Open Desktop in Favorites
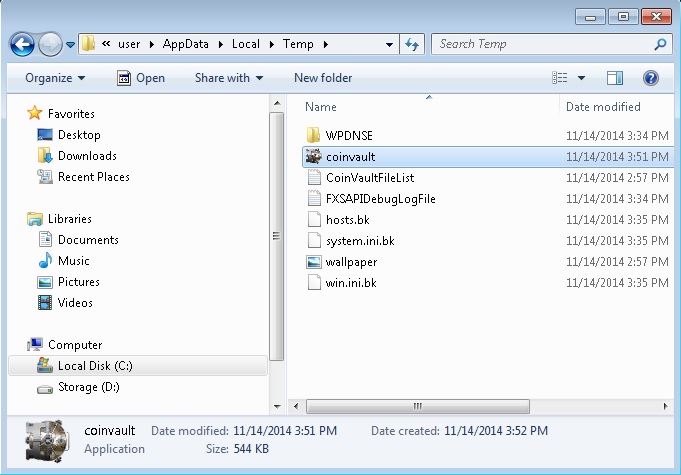This screenshot has height=475, width=681. click(69, 135)
